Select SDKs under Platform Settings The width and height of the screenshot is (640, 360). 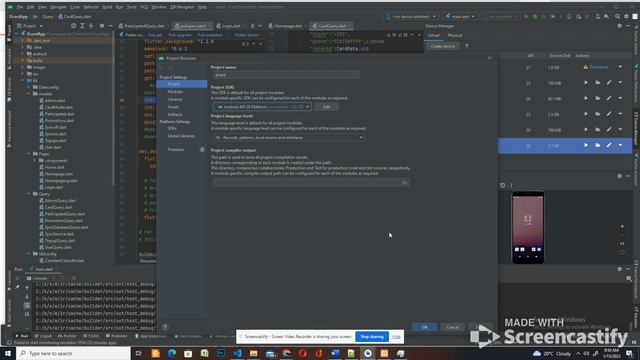(x=172, y=129)
